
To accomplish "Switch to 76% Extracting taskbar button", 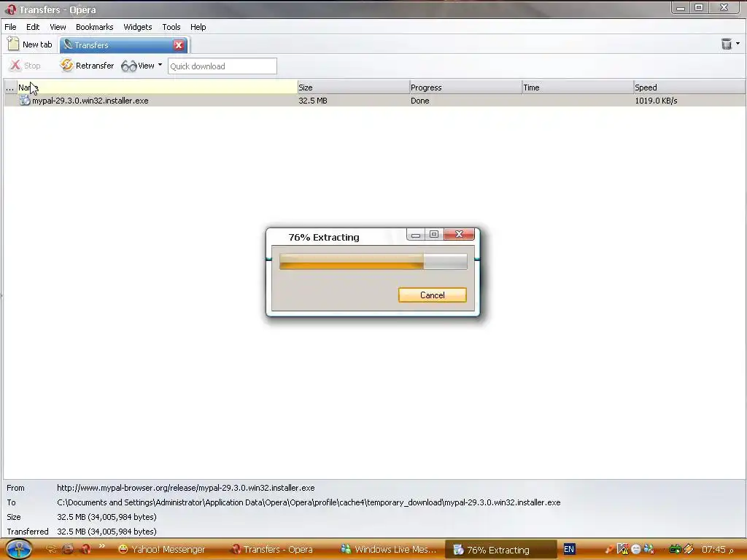I will coord(500,550).
